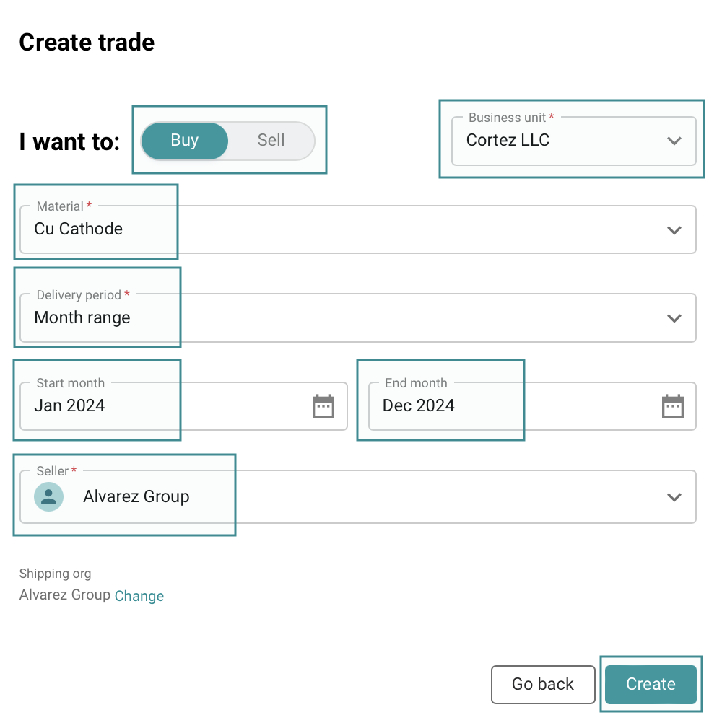Click the Cu Cathode material value
Image resolution: width=722 pixels, height=728 pixels.
coord(79,229)
